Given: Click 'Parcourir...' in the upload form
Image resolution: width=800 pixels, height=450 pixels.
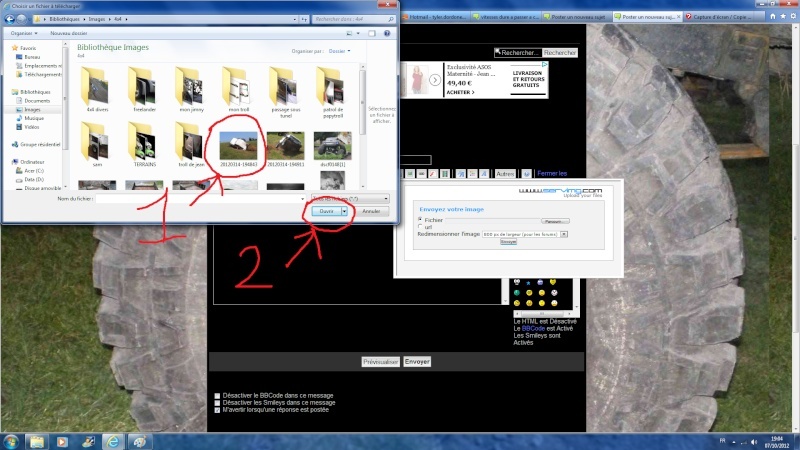Looking at the screenshot, I should tap(555, 221).
